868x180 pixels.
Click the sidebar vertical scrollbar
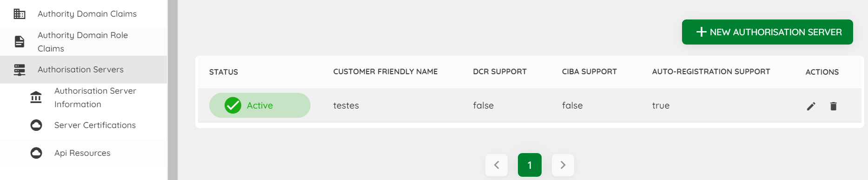pos(172,90)
